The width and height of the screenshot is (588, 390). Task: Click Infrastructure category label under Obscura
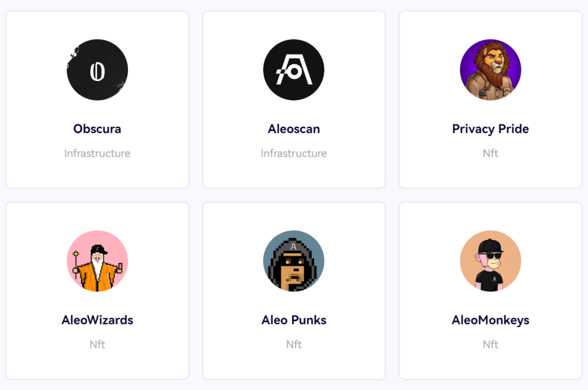(x=97, y=153)
